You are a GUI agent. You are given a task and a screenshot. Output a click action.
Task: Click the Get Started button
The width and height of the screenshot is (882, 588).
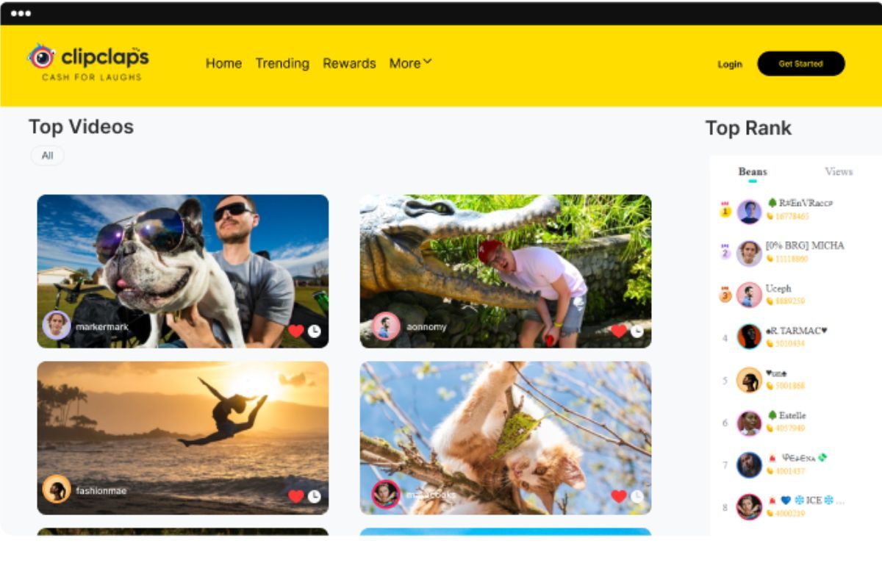(801, 64)
